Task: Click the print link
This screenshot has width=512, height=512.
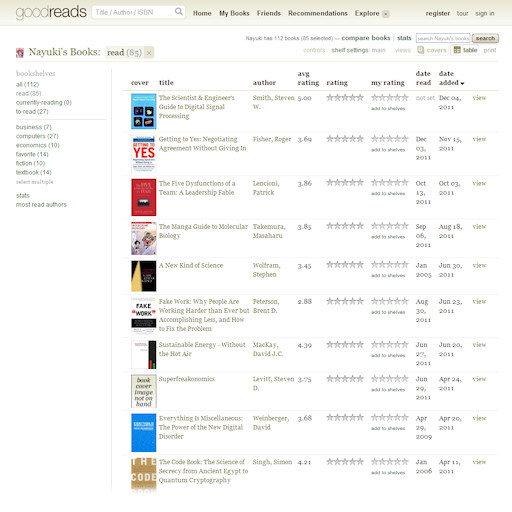Action: click(490, 50)
